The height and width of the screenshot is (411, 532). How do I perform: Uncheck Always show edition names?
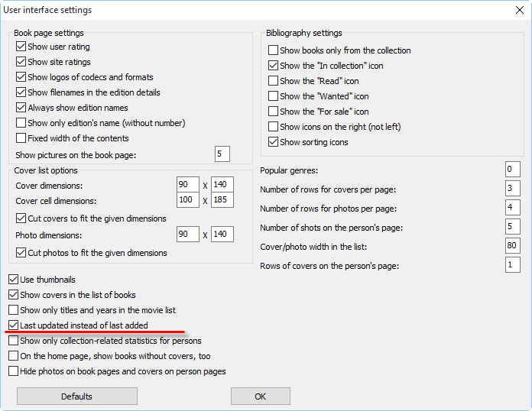21,108
